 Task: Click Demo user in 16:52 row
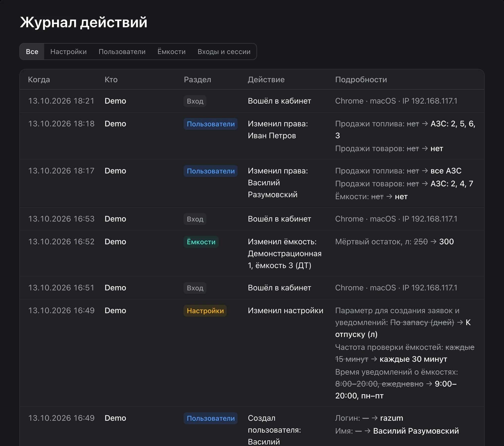(x=115, y=242)
